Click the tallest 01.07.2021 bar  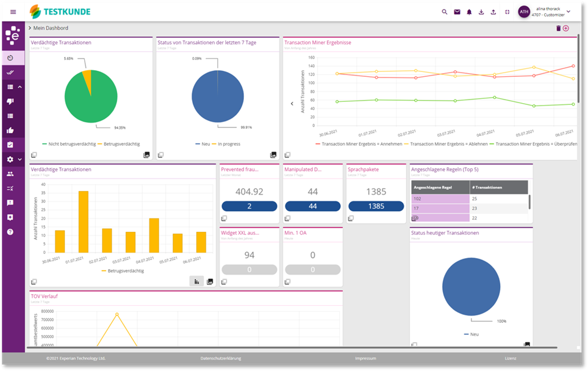tap(83, 222)
